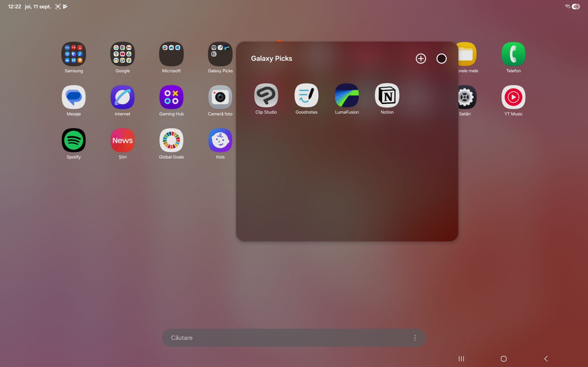
Task: Open the three-dot menu in search bar
Action: [415, 338]
